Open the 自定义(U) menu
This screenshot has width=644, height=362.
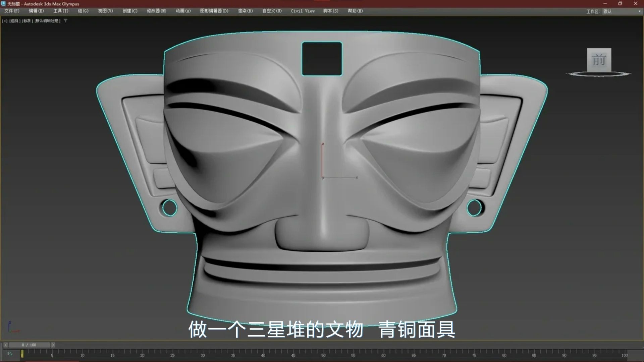(272, 11)
